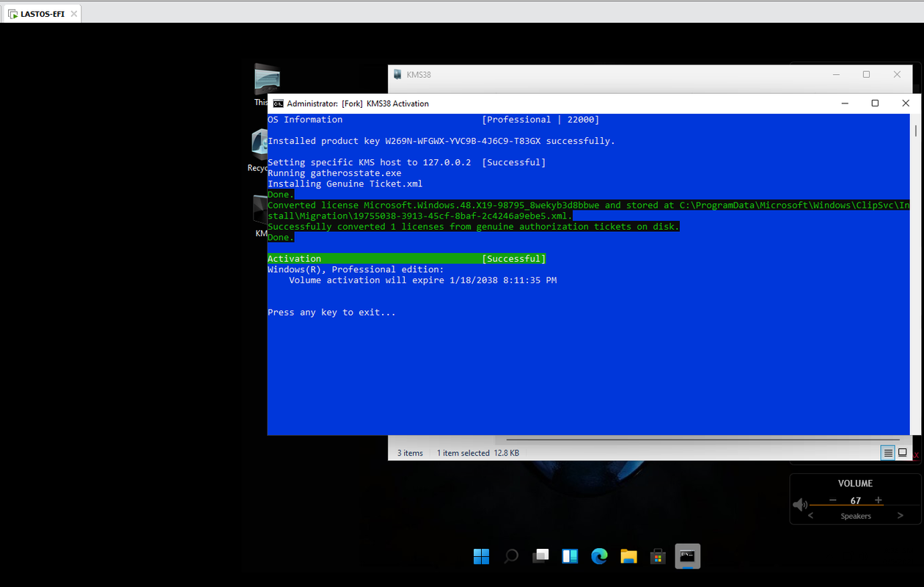Viewport: 924px width, 587px height.
Task: Increase volume with the plus button
Action: (x=879, y=500)
